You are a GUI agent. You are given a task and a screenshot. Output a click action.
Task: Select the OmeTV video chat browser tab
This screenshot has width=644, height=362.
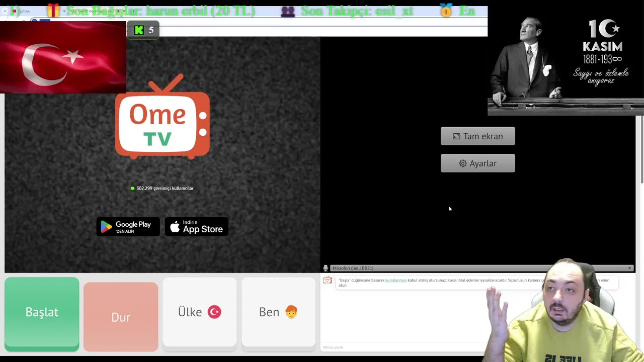pos(98,11)
